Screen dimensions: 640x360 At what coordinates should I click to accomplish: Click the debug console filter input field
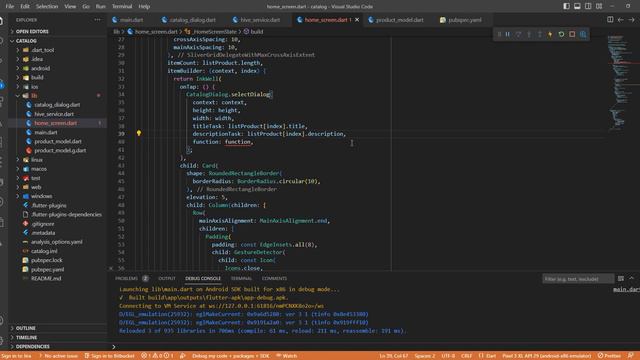click(x=578, y=279)
